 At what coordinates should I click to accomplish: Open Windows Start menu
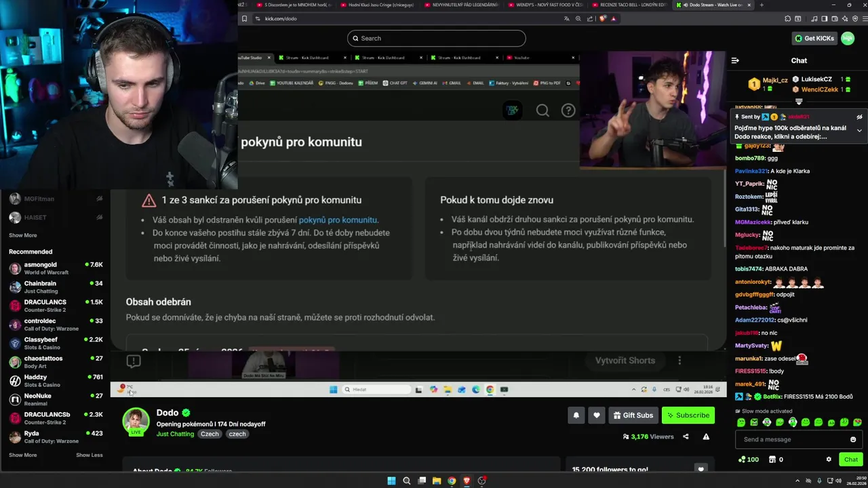(x=391, y=481)
